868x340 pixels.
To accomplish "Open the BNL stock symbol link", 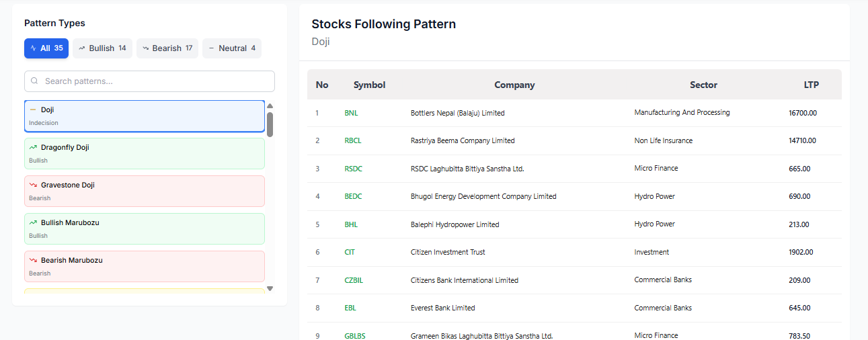I will [351, 113].
